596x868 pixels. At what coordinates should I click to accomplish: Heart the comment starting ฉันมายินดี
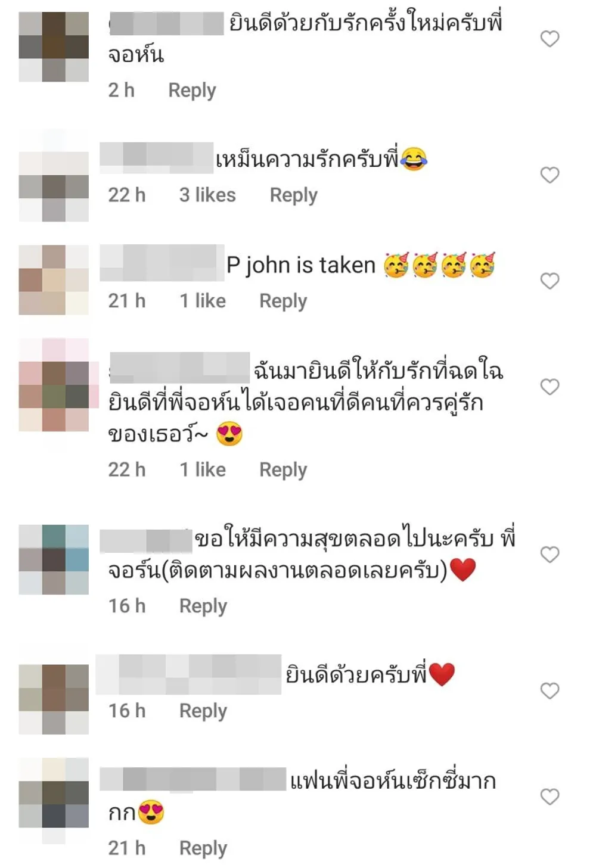click(550, 387)
